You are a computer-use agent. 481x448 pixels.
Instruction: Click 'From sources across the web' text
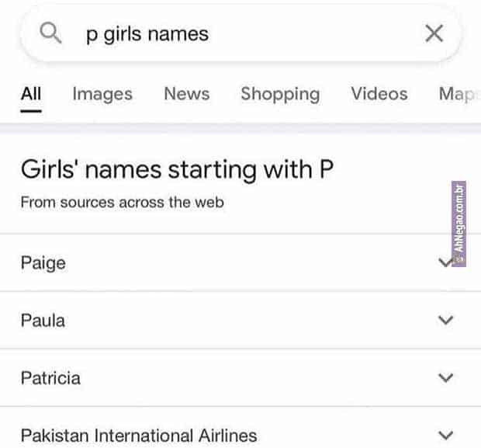[122, 203]
